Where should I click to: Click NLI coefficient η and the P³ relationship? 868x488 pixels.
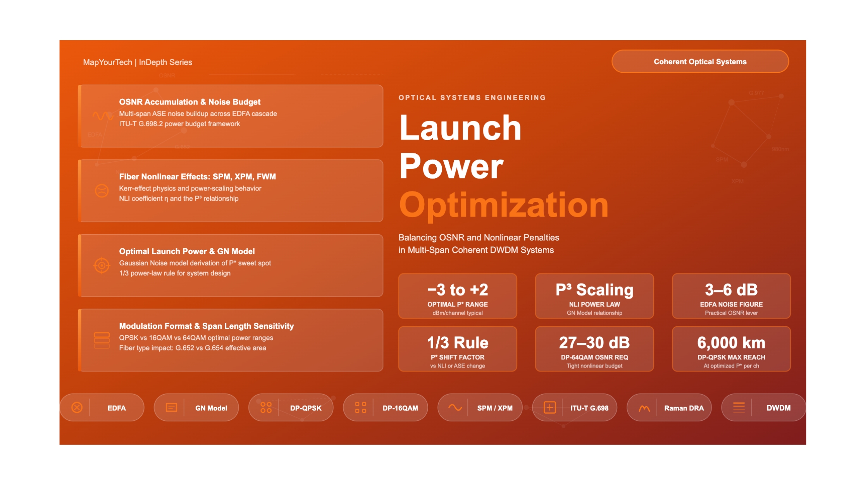[179, 199]
